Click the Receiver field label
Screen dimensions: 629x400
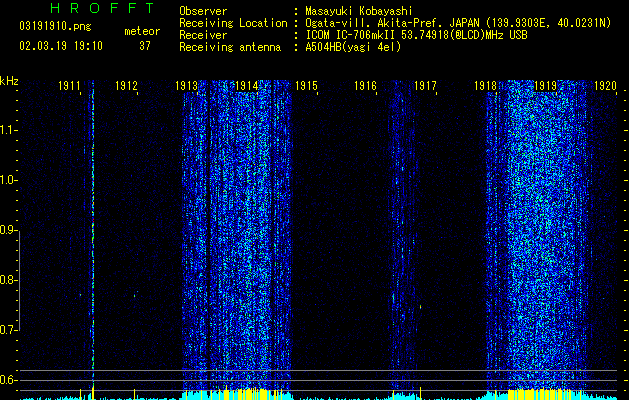click(203, 35)
